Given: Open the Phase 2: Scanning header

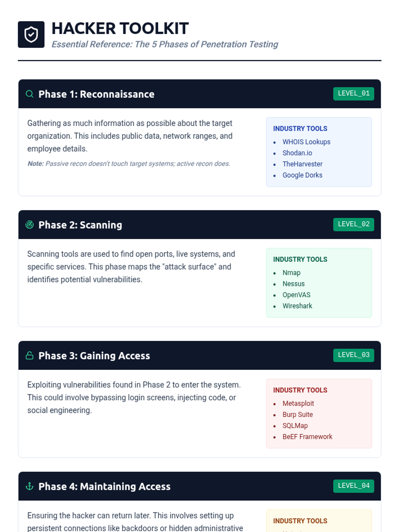Looking at the screenshot, I should pos(199,224).
